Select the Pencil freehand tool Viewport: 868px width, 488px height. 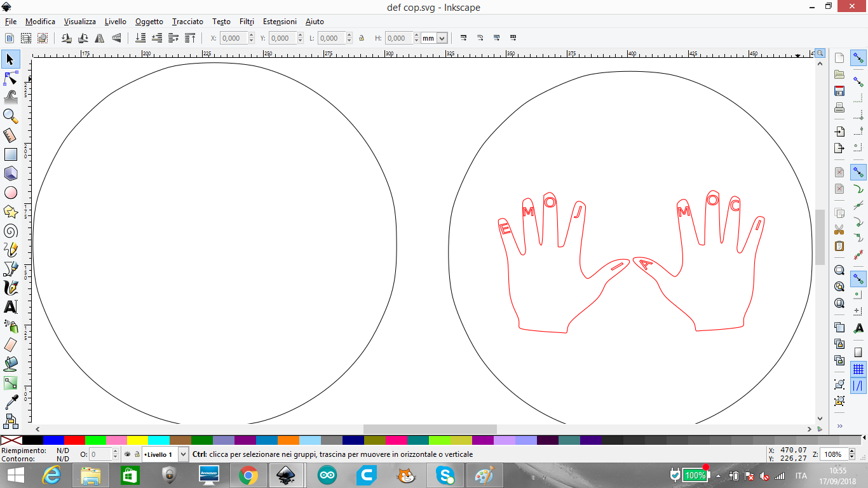click(x=10, y=250)
